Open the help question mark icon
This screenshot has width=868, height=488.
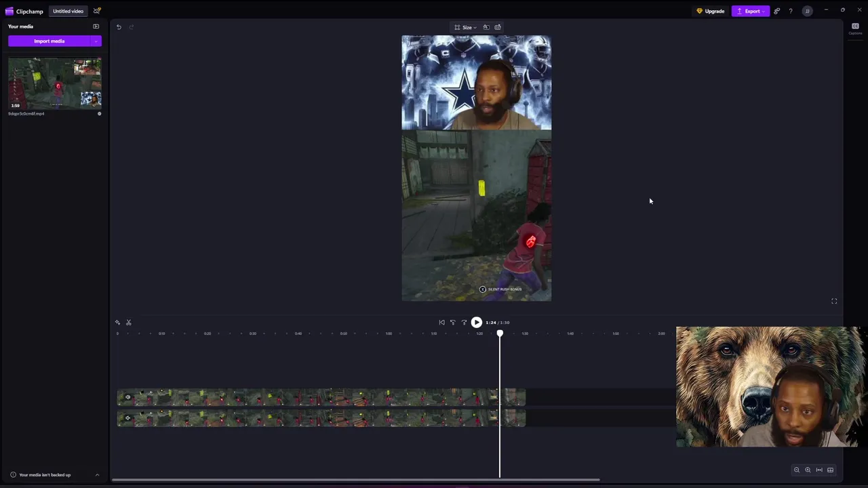click(791, 11)
